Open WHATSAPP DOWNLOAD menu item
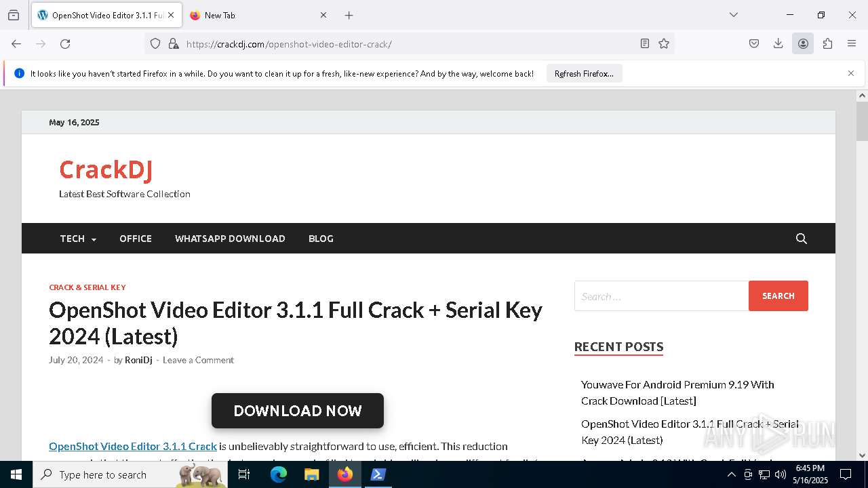The height and width of the screenshot is (488, 868). 230,239
